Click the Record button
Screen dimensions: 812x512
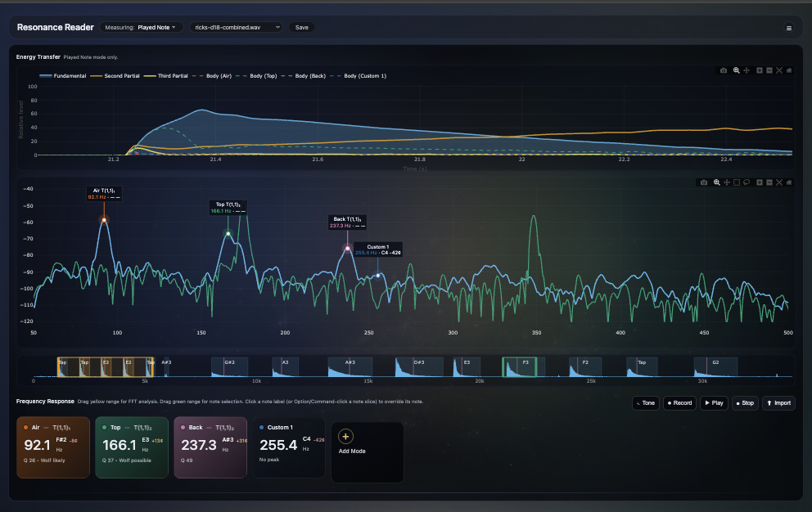(x=680, y=403)
